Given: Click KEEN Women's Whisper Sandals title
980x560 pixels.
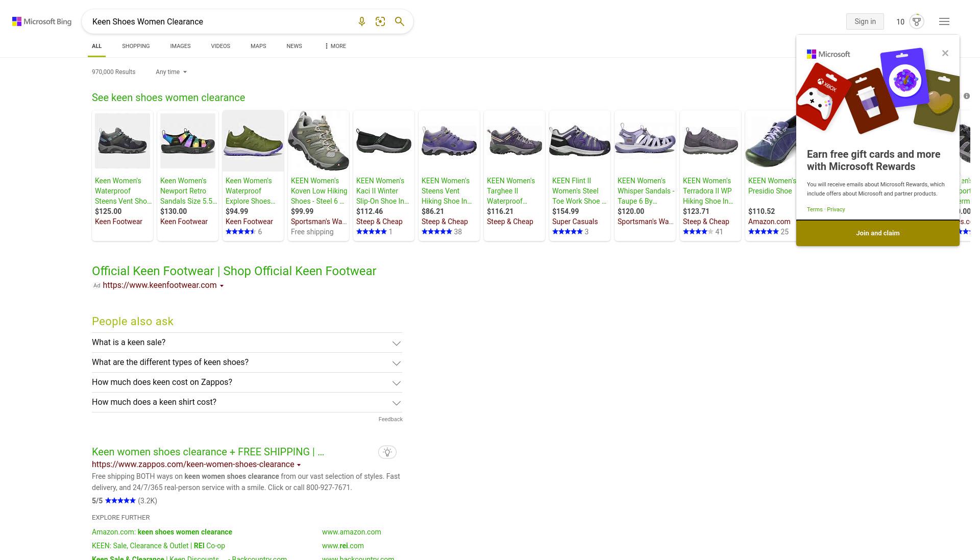Looking at the screenshot, I should click(x=646, y=191).
